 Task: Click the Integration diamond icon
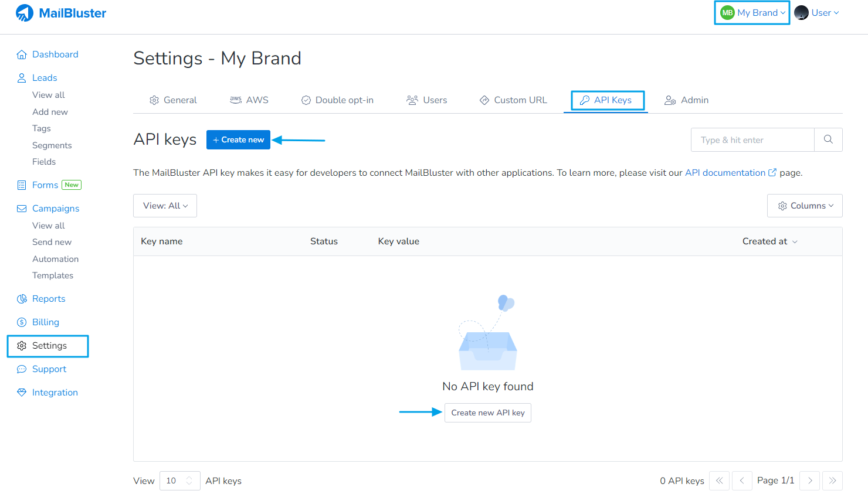(22, 393)
